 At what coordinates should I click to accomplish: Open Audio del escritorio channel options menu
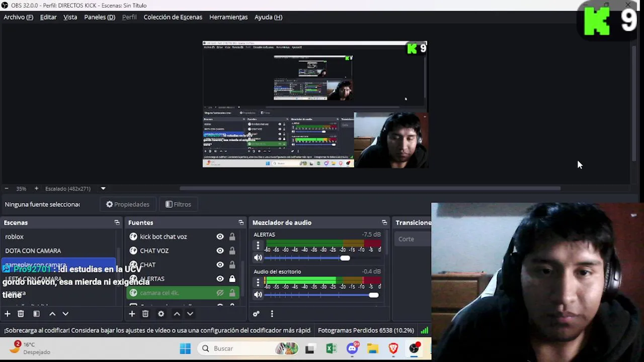(258, 283)
